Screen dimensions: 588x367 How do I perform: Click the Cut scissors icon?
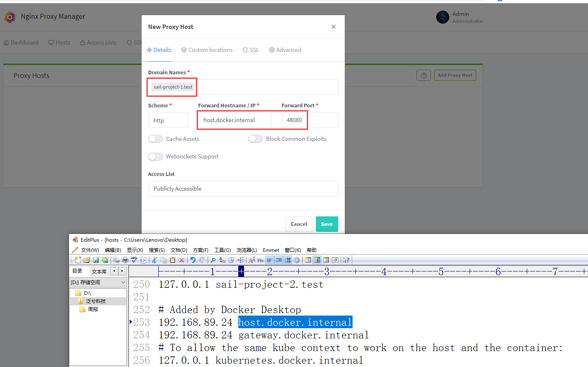point(154,260)
